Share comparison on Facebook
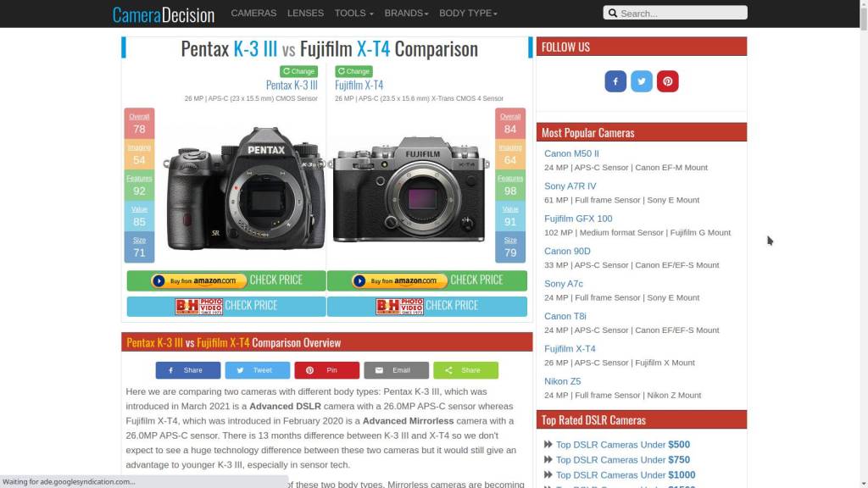Image resolution: width=868 pixels, height=488 pixels. [187, 370]
